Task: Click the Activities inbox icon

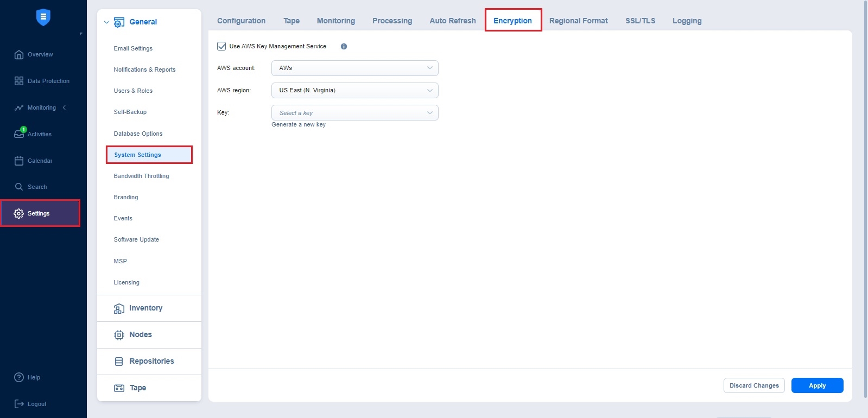Action: (19, 134)
